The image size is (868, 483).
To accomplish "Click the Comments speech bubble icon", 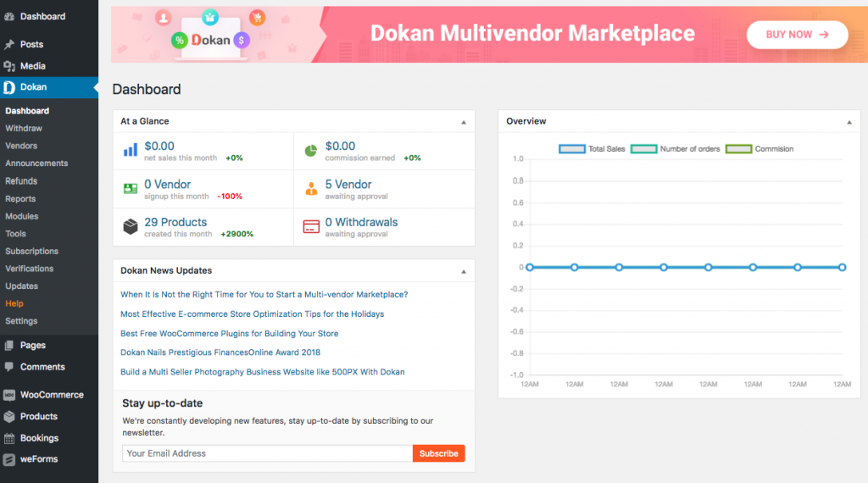I will tap(9, 367).
